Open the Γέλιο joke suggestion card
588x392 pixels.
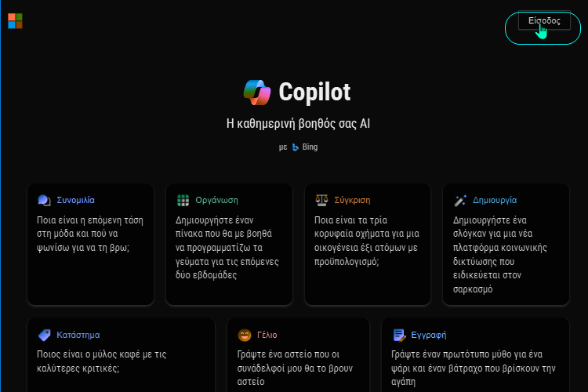pos(298,355)
